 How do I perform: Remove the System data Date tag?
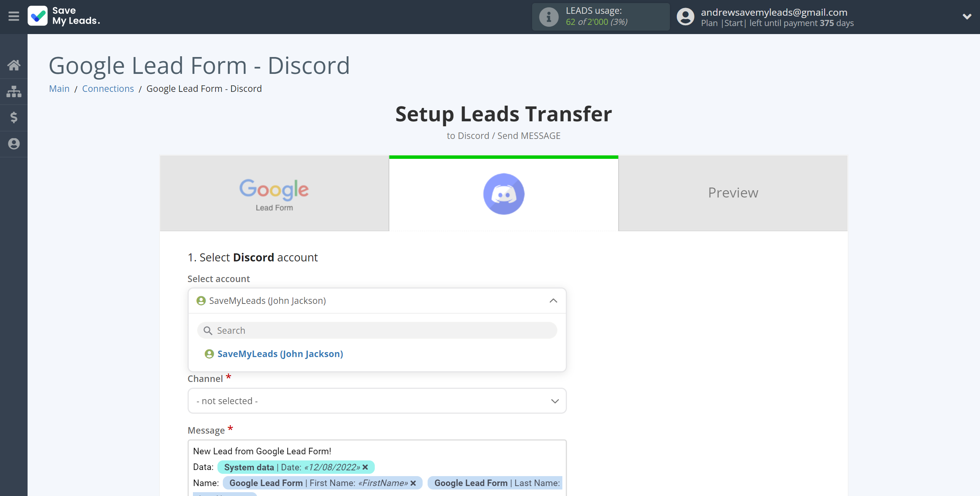pyautogui.click(x=365, y=467)
